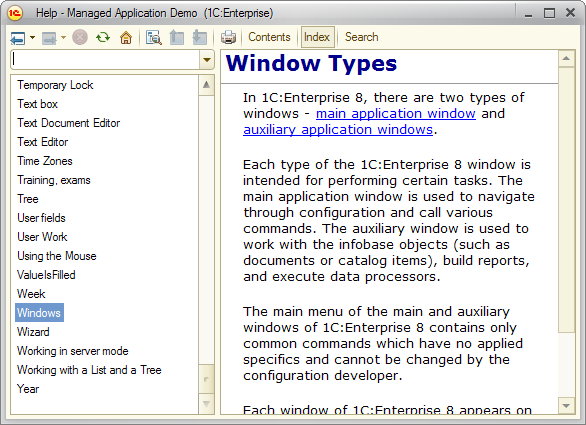Image resolution: width=586 pixels, height=425 pixels.
Task: Maximize the Help window
Action: pos(549,13)
